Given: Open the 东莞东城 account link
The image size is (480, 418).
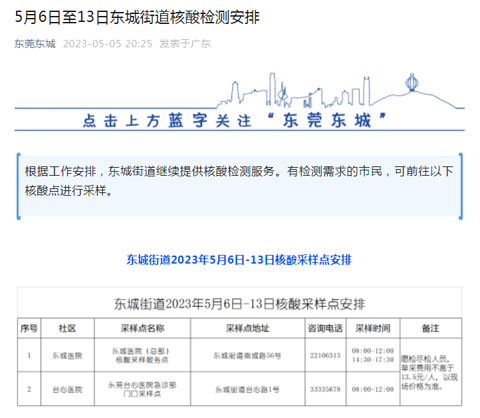Looking at the screenshot, I should click(x=35, y=44).
